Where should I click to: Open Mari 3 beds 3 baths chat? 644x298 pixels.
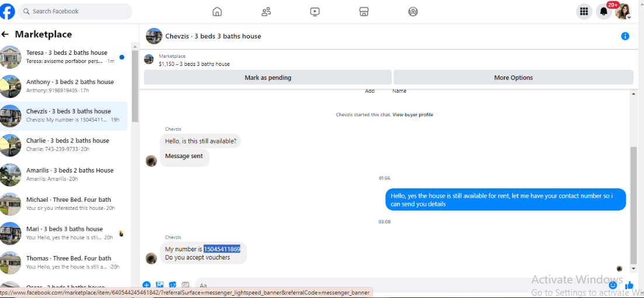click(64, 233)
